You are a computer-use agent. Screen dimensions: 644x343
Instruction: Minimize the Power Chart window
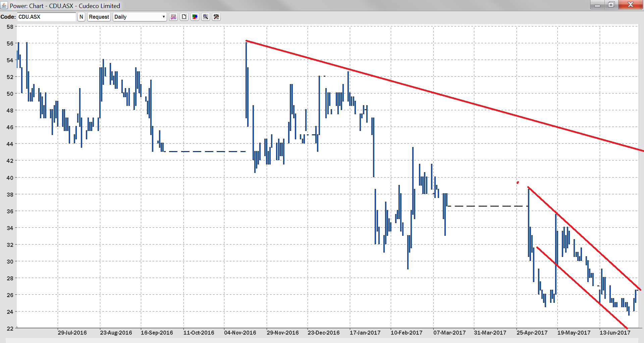(x=597, y=5)
